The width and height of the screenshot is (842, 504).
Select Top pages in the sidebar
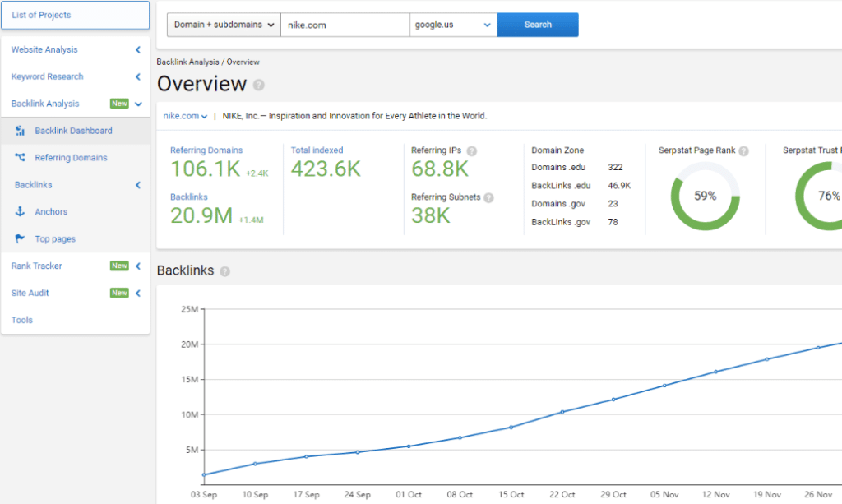(x=55, y=239)
